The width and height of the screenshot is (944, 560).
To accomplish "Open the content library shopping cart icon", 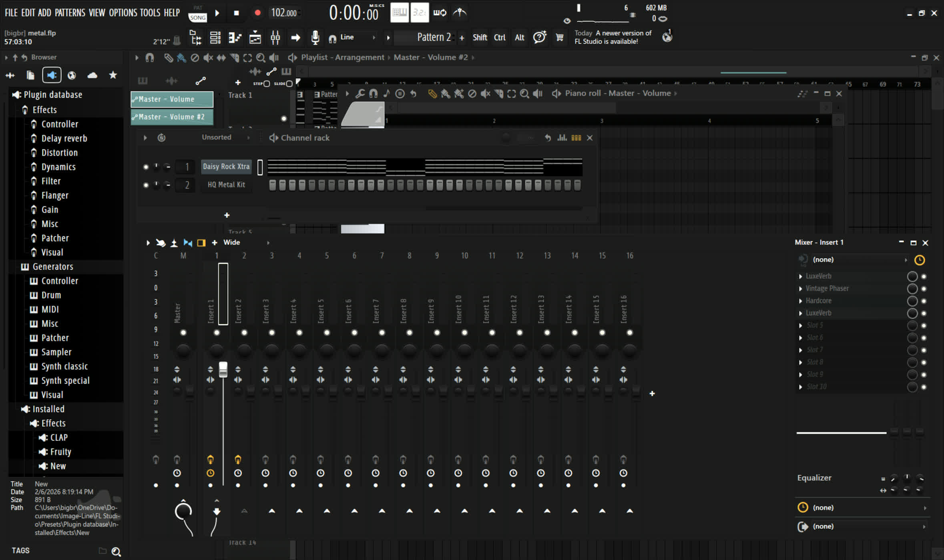I will pos(560,37).
